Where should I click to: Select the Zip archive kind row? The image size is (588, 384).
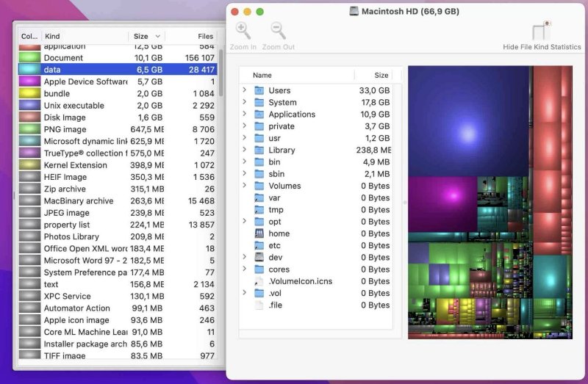118,189
